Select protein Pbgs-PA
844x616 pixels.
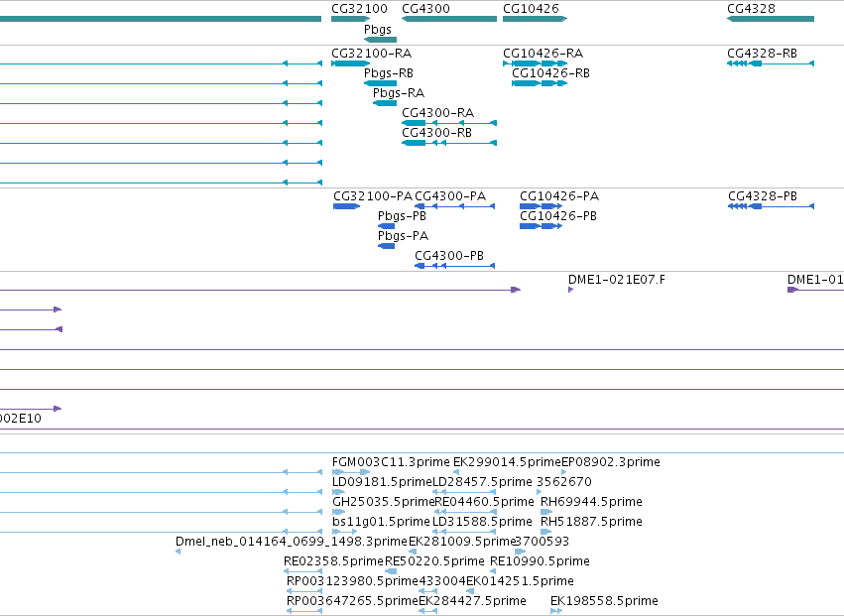pyautogui.click(x=404, y=236)
